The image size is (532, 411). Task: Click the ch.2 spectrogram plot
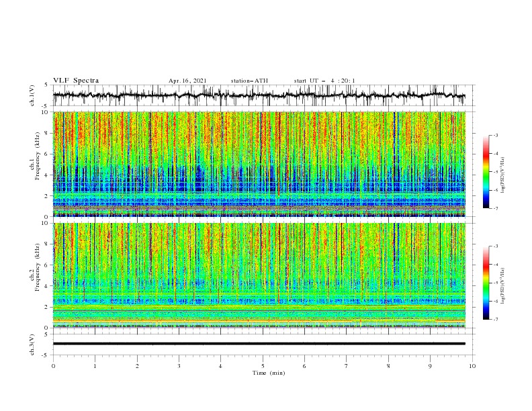click(259, 275)
